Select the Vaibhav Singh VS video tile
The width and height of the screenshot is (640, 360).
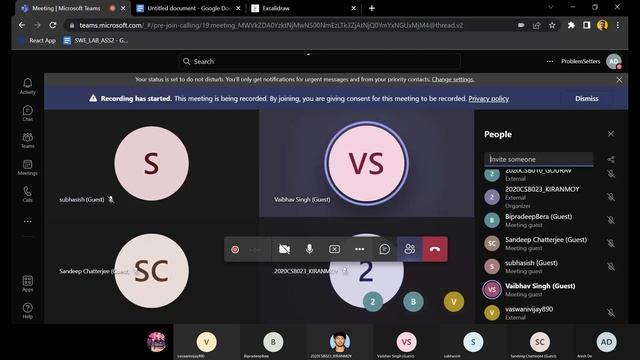(x=367, y=163)
